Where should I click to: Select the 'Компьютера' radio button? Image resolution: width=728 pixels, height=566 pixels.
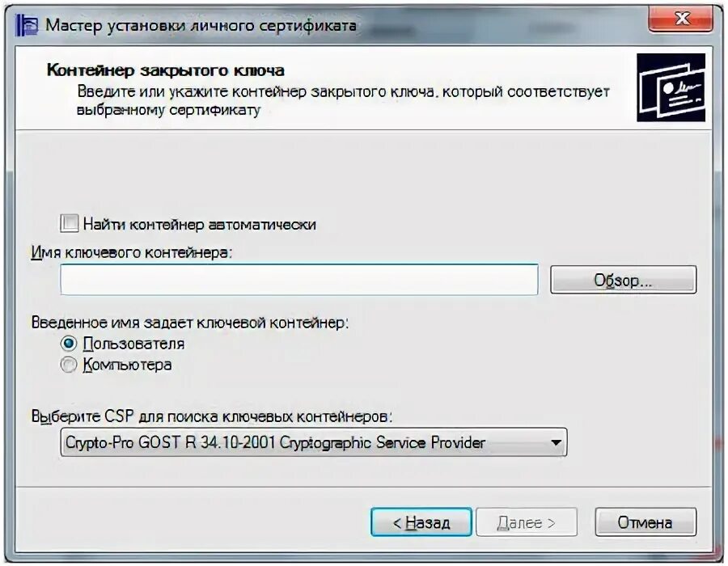coord(69,365)
